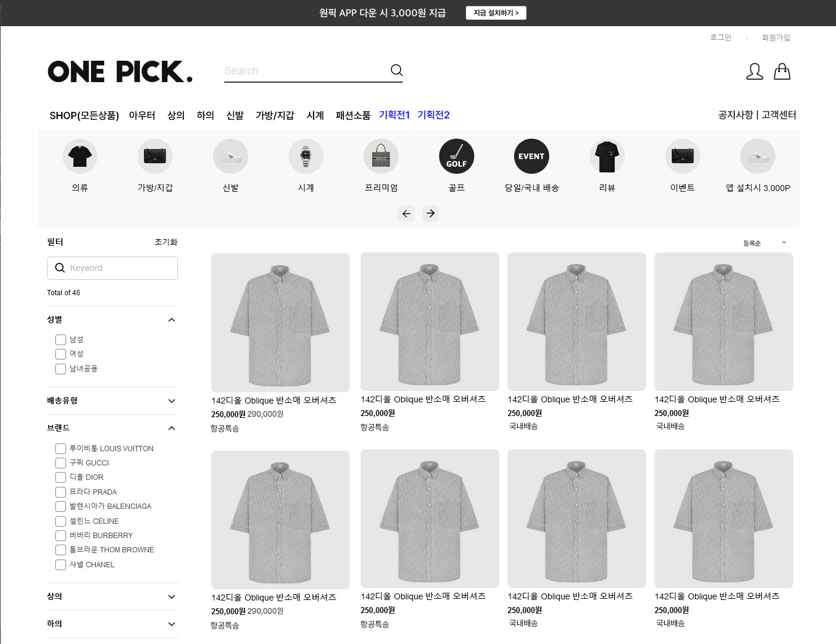This screenshot has height=644, width=836.
Task: Check the 남성 gender filter
Action: [x=61, y=340]
